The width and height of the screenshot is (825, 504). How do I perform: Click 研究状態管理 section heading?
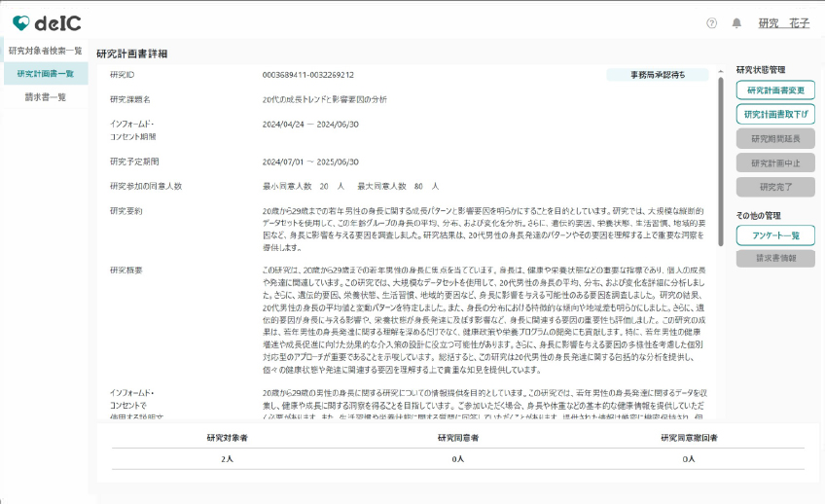(x=761, y=69)
